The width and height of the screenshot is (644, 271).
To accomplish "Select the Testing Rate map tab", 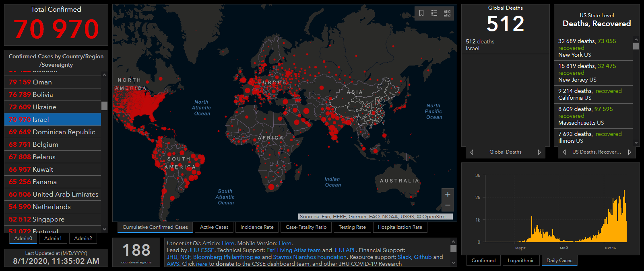I will [x=352, y=227].
